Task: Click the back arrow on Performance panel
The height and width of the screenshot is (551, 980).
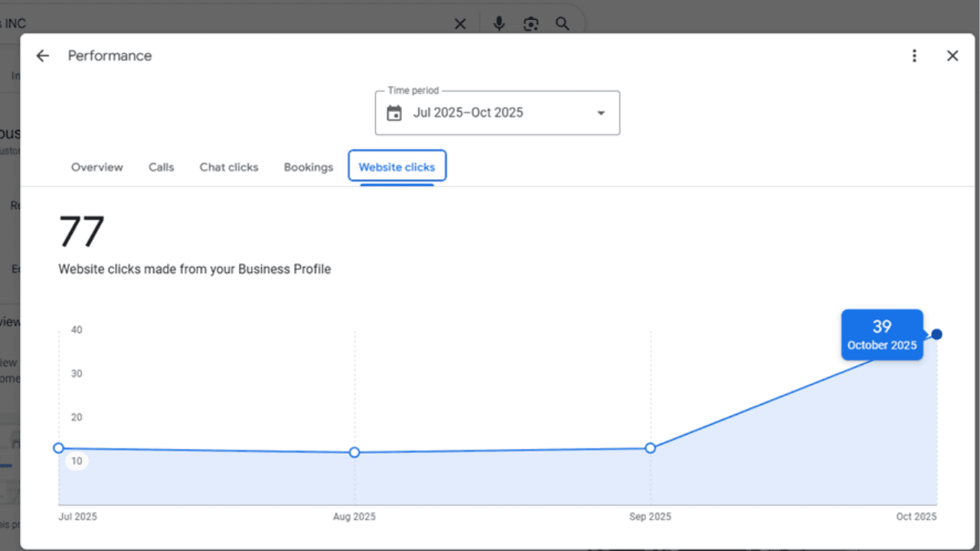Action: [x=42, y=55]
